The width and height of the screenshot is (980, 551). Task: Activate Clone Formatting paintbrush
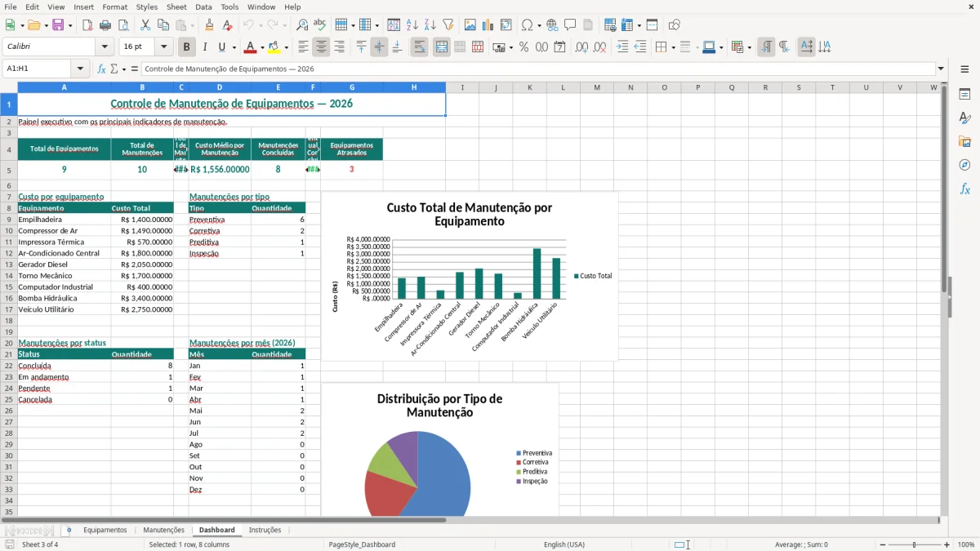click(x=210, y=25)
